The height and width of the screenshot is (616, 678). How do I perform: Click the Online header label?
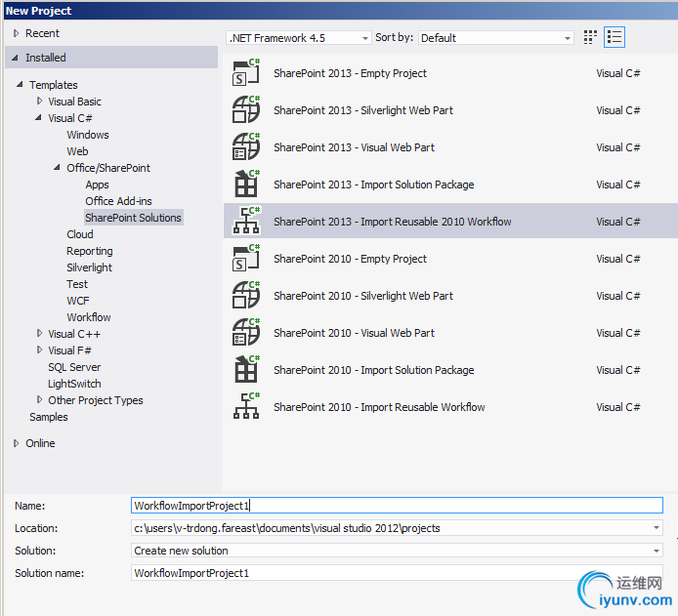[40, 443]
